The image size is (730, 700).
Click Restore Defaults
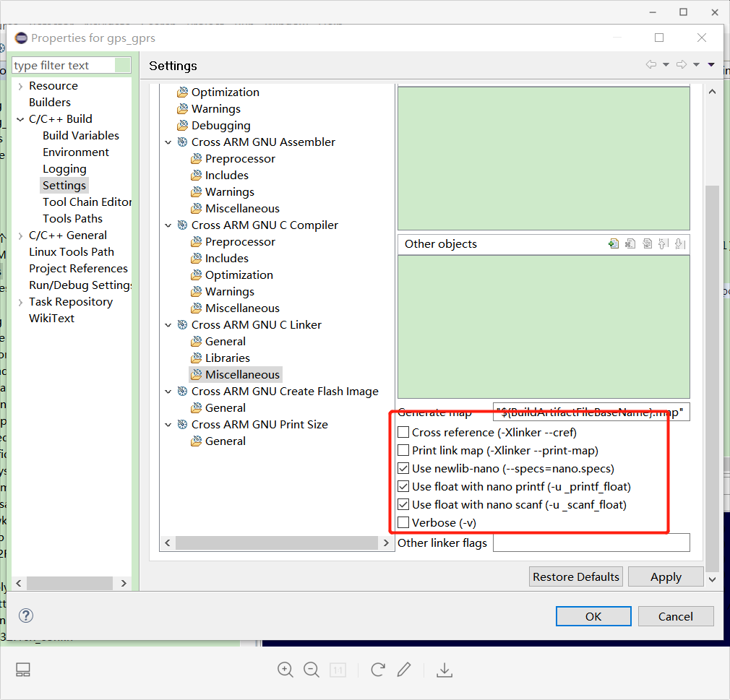pos(575,576)
